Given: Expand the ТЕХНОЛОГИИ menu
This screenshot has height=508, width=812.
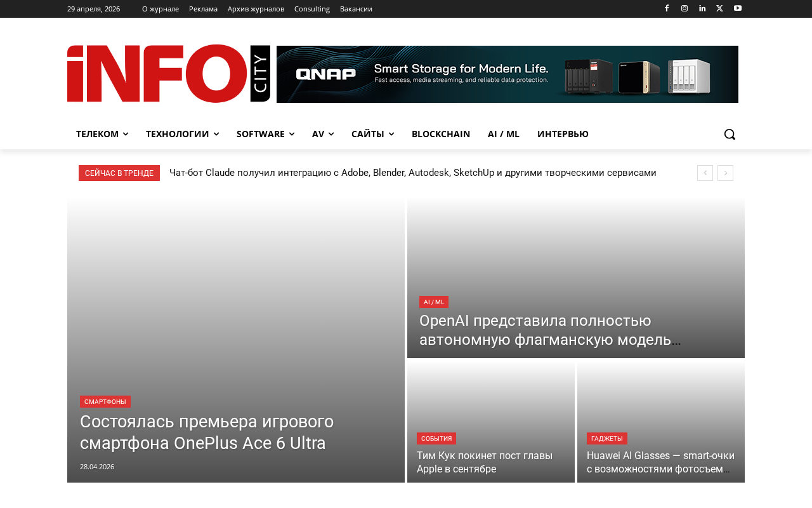Looking at the screenshot, I should click(x=183, y=134).
